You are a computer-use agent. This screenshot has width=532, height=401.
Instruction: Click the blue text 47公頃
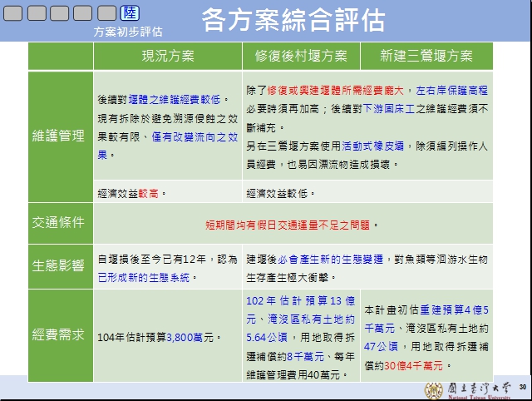coord(381,347)
